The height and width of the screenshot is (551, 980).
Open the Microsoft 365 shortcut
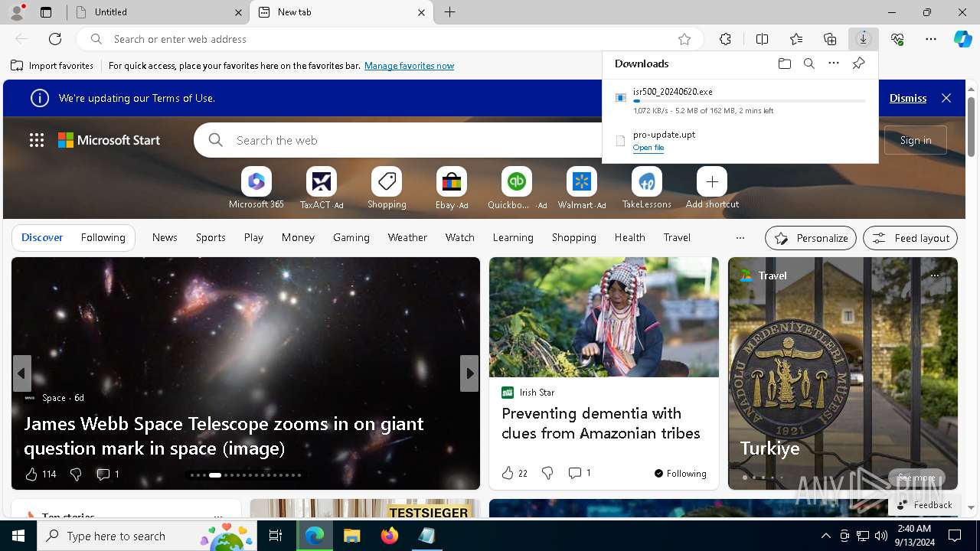click(x=256, y=188)
